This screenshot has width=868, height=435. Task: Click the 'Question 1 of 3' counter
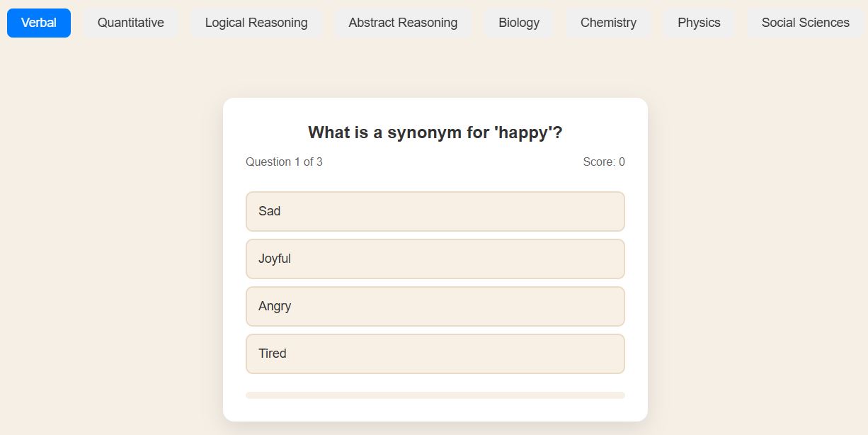click(x=284, y=162)
